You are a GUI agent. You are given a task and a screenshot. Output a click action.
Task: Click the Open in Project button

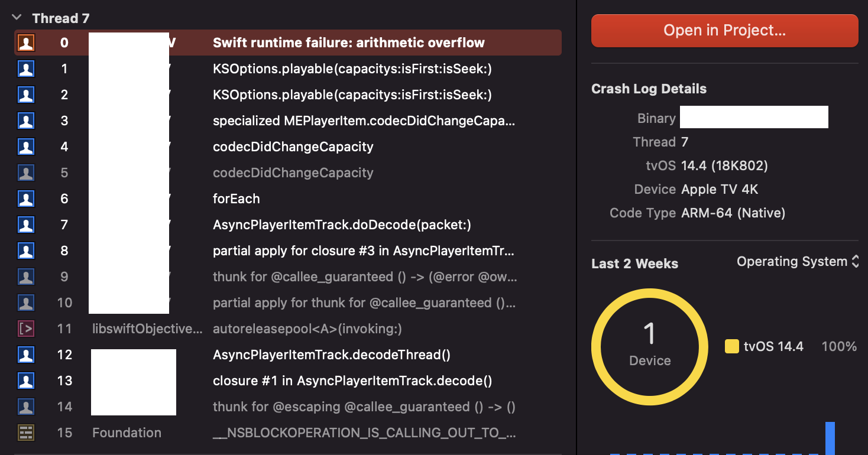click(x=724, y=30)
